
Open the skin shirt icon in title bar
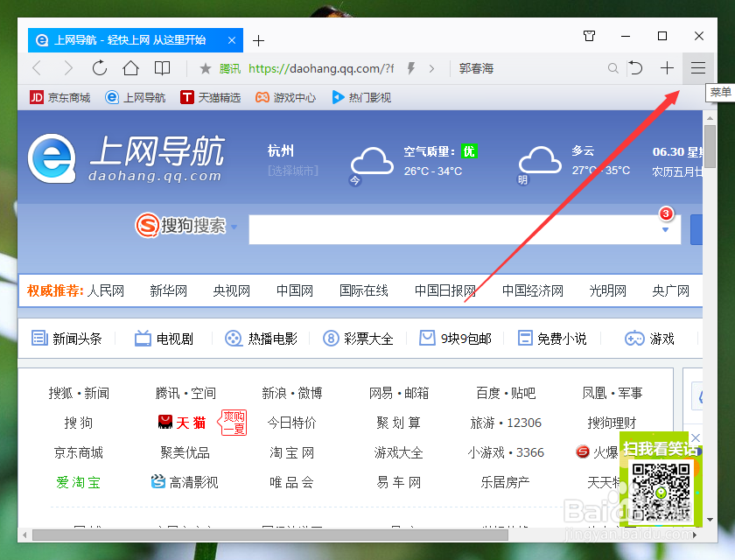pos(589,36)
